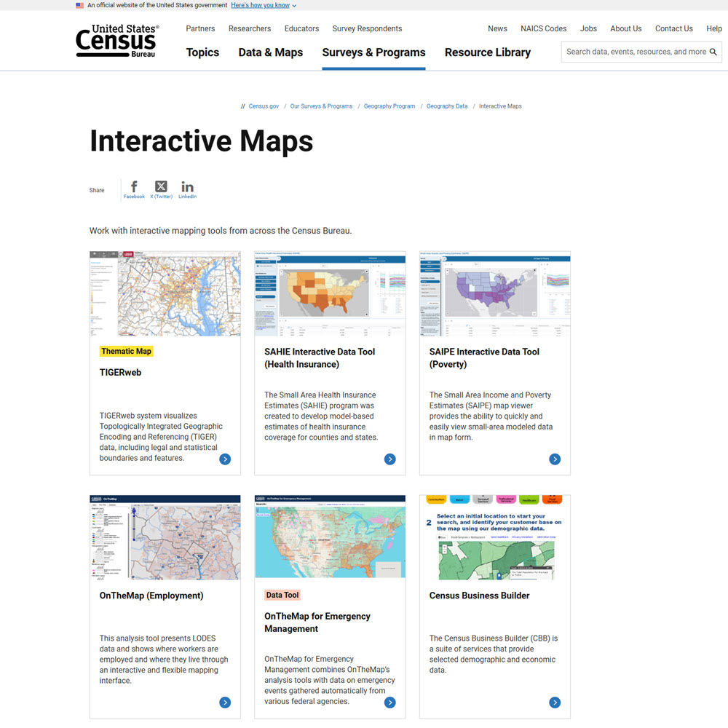The image size is (728, 728).
Task: Click SAIPE Interactive Data Tool title
Action: pos(484,358)
